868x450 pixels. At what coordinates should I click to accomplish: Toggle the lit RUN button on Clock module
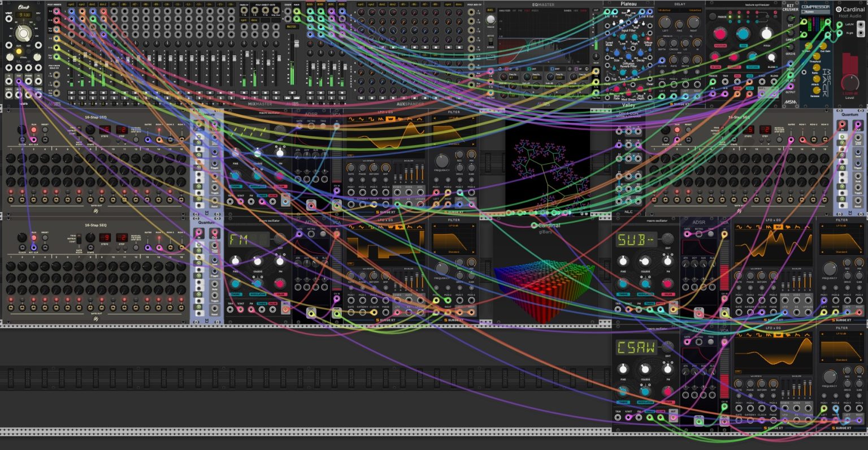pos(19,51)
